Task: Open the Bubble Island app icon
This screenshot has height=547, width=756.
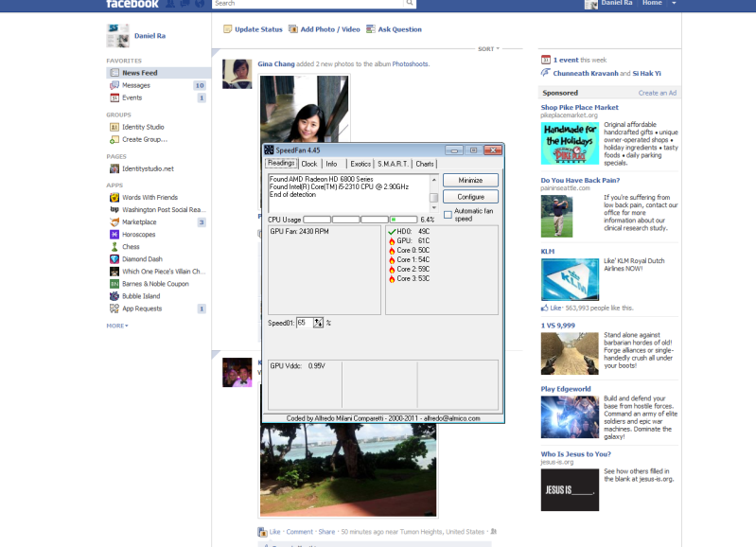Action: coord(114,296)
